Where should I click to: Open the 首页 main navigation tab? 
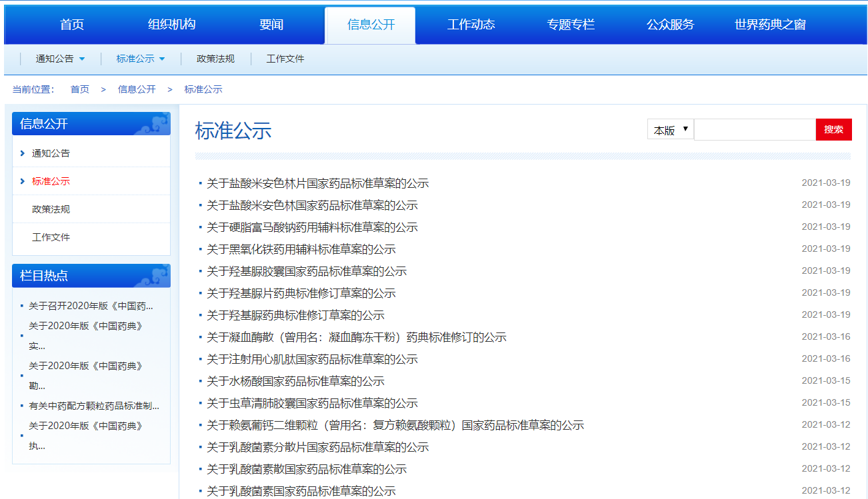tap(72, 25)
